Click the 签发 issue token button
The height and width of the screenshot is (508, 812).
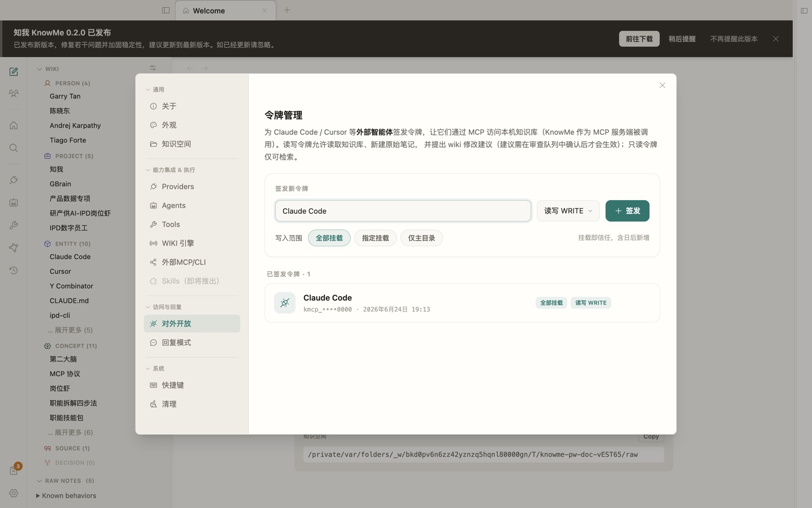click(627, 211)
